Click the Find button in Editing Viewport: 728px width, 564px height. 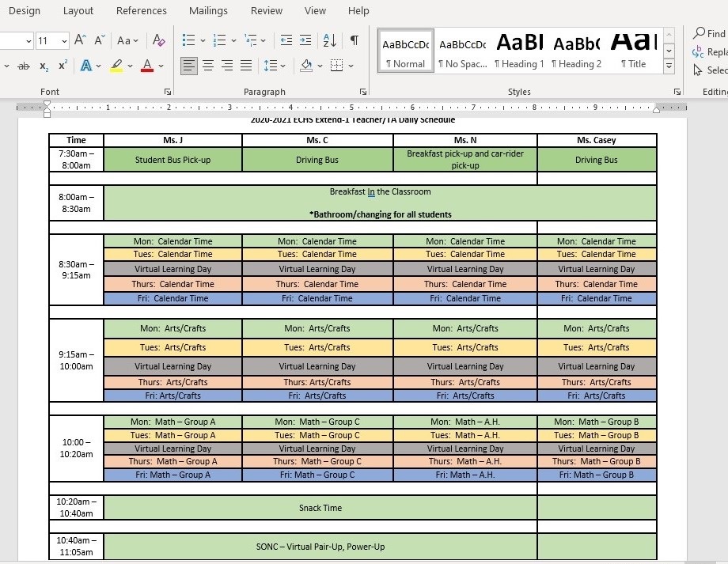709,33
